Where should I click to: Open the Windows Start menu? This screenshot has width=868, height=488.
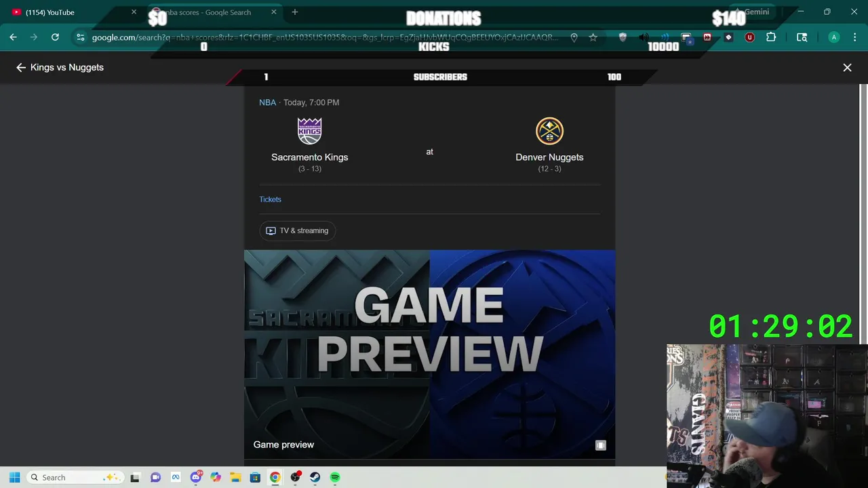coord(14,477)
